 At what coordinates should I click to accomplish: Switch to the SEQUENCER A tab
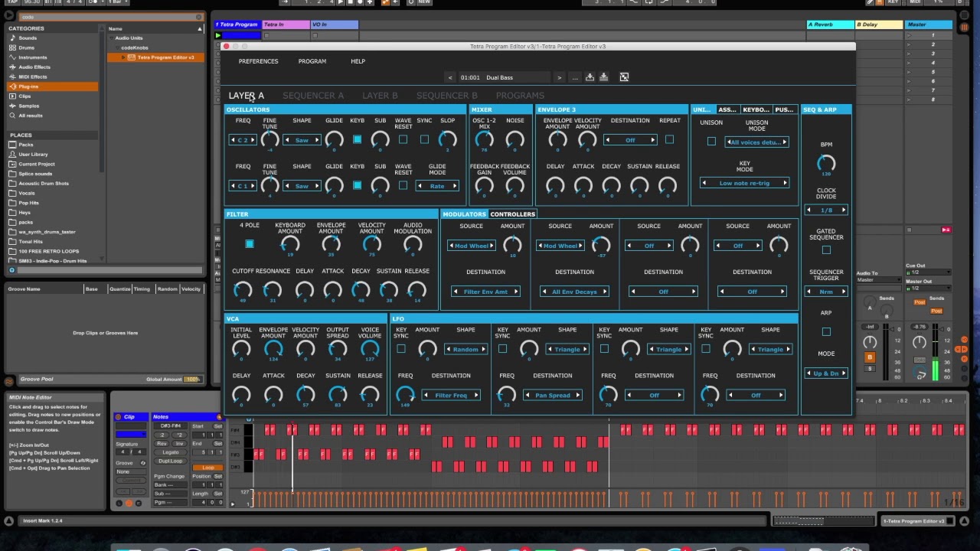313,96
